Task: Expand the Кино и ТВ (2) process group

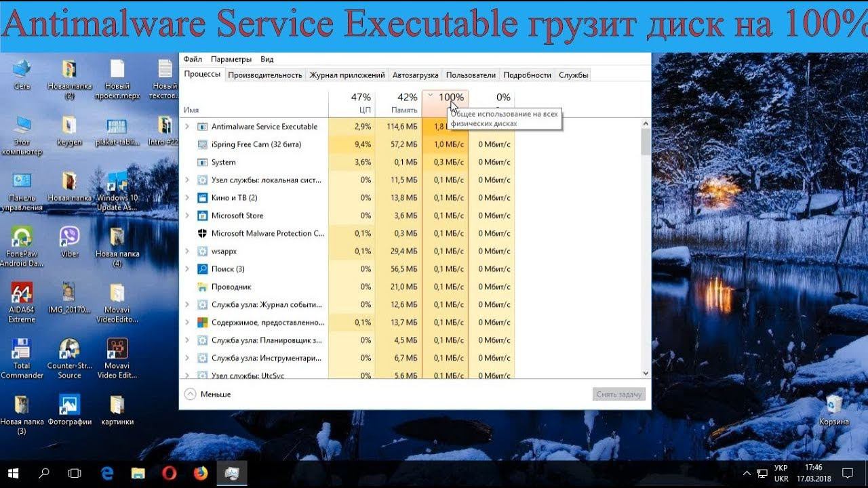Action: 187,198
